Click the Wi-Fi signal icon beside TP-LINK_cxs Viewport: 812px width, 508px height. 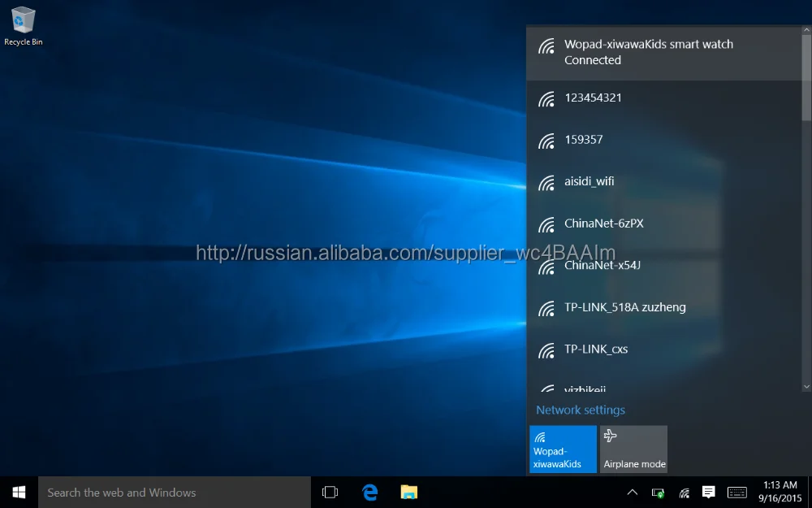tap(546, 350)
